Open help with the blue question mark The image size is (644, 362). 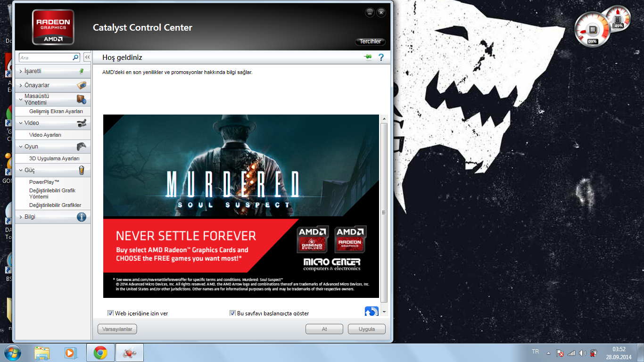pos(381,58)
